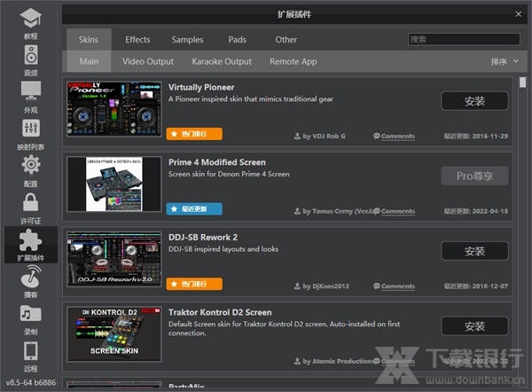The width and height of the screenshot is (532, 392).
Task: Open the 外观 interface monitor icon
Action: 30,91
